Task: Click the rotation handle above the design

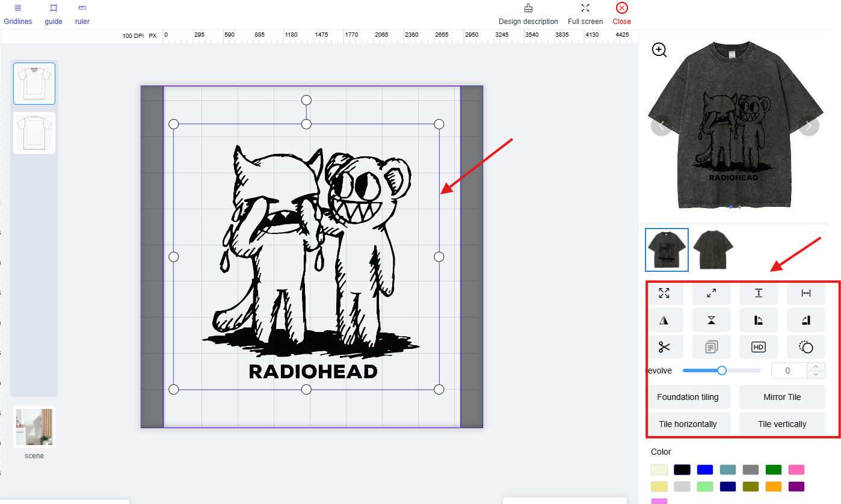Action: [x=306, y=100]
